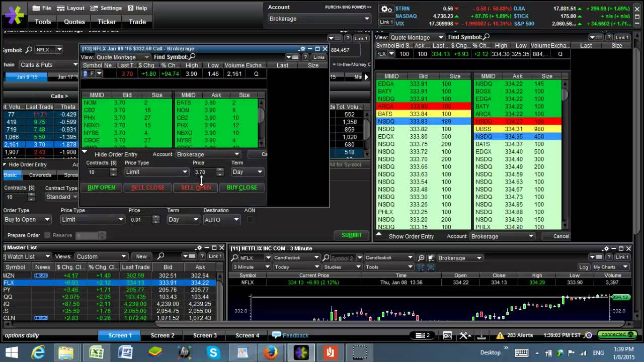The image size is (644, 362).
Task: Click the camera snapshot icon in status bar
Action: pos(447,335)
